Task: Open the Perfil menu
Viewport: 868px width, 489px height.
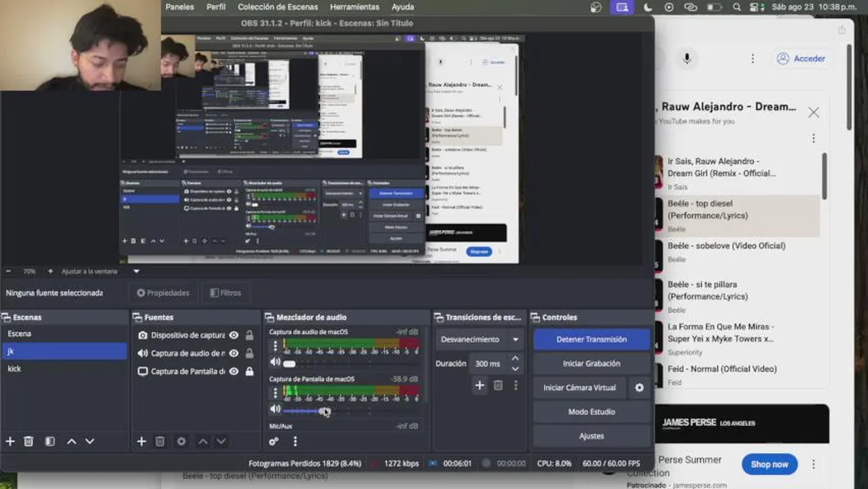Action: click(216, 7)
